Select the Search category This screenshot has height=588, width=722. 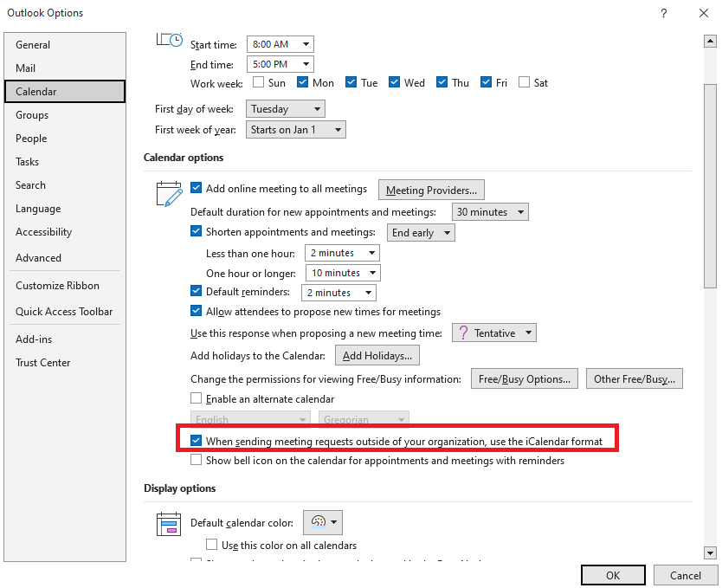pos(65,185)
